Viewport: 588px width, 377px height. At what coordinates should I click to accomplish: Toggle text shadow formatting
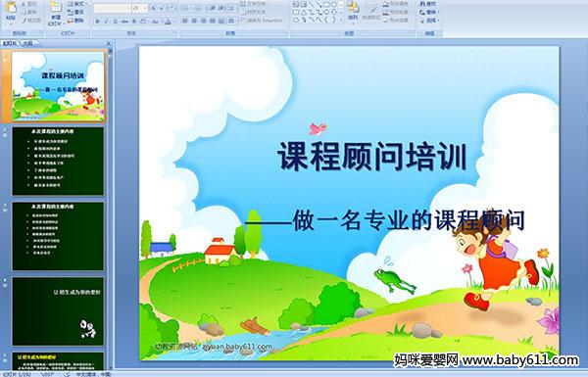coord(134,22)
